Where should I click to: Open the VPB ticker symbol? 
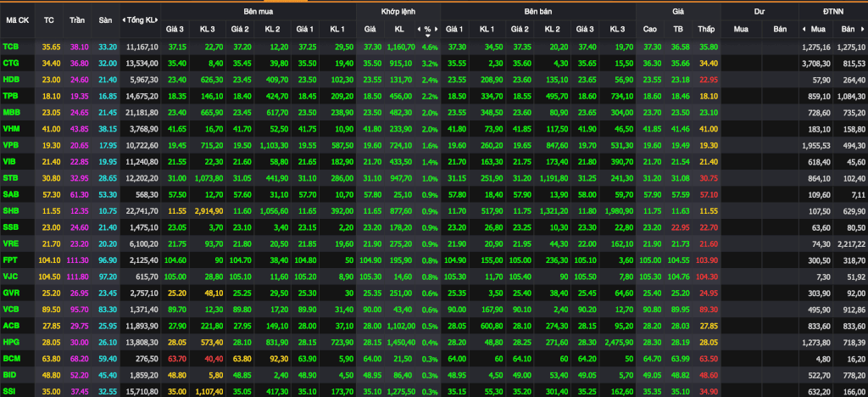[x=10, y=144]
